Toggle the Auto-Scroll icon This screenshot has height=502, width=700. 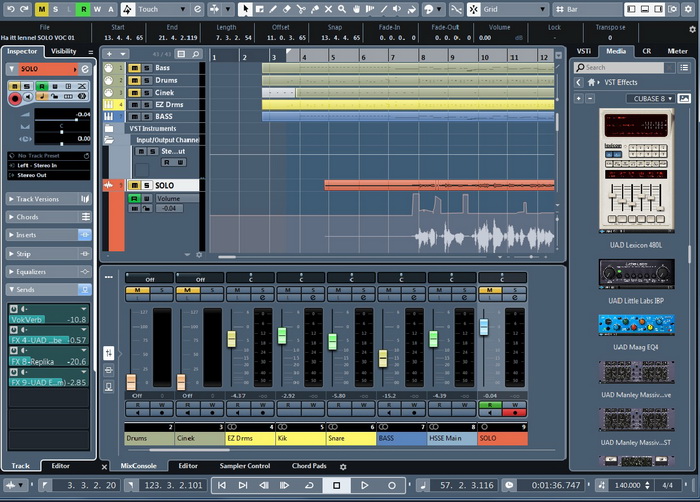(x=216, y=9)
